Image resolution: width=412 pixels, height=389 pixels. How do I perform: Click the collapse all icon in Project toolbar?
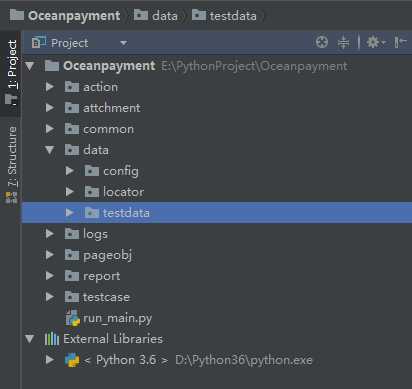pyautogui.click(x=343, y=43)
